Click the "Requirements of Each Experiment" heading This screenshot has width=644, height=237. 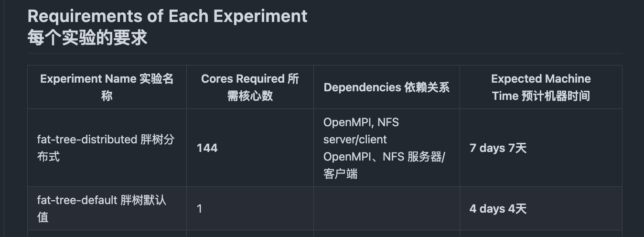click(167, 16)
